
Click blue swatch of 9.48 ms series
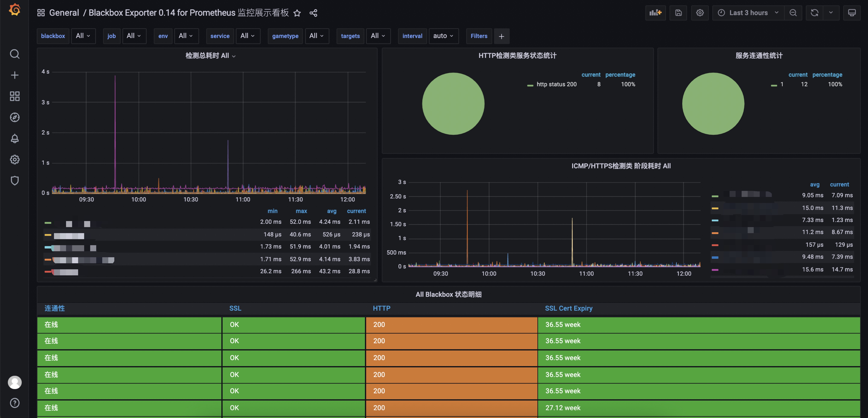point(715,257)
